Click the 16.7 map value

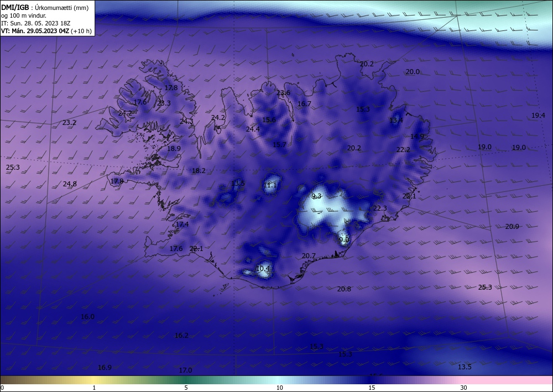click(304, 103)
